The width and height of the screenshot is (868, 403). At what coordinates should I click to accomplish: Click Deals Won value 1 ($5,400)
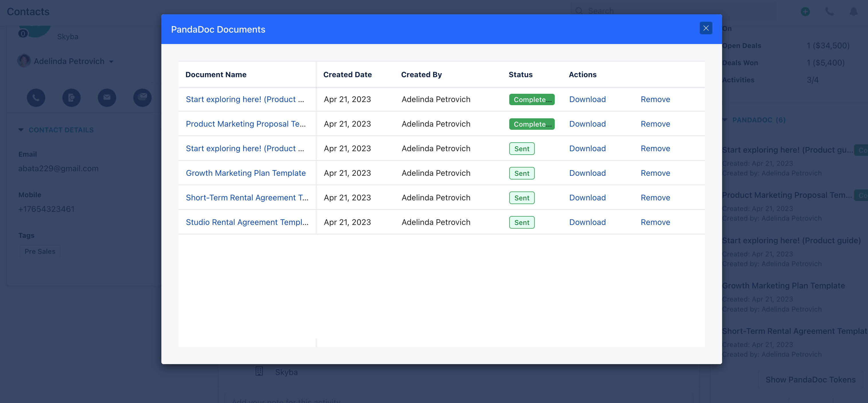[x=826, y=63]
